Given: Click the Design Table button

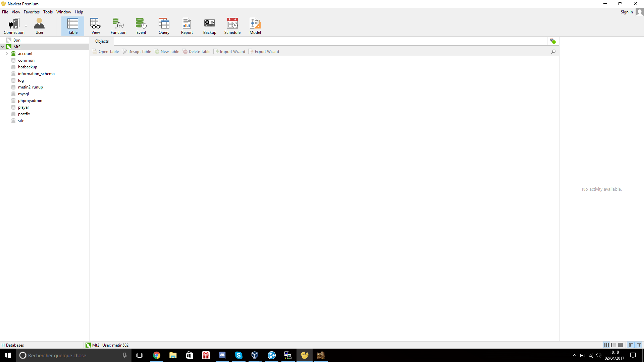Looking at the screenshot, I should 137,52.
